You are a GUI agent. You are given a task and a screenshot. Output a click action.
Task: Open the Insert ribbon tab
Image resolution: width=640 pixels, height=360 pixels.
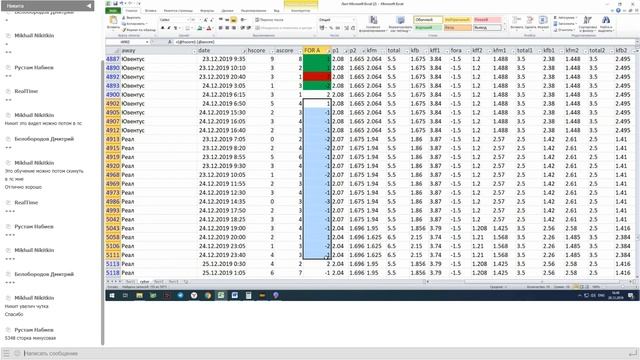[151, 11]
